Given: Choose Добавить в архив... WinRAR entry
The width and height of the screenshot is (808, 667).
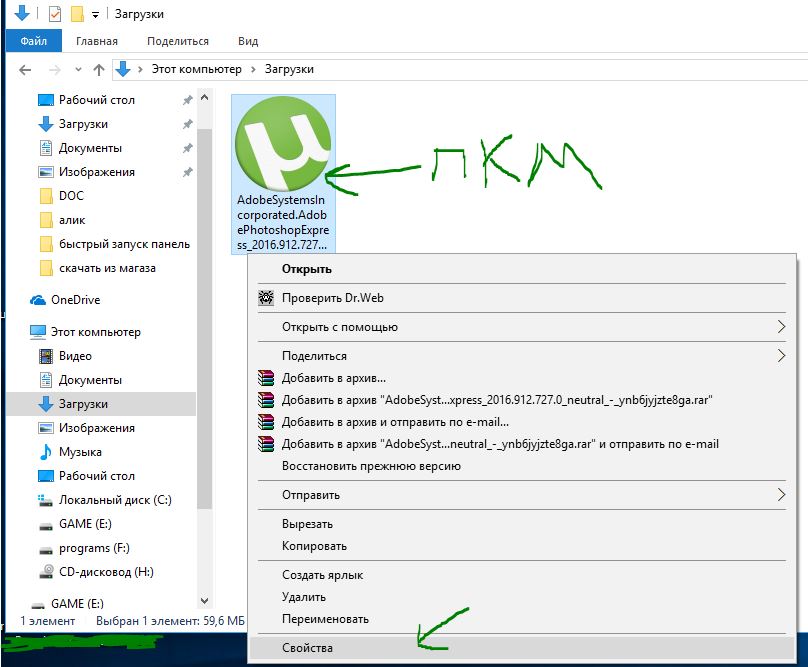Looking at the screenshot, I should (522, 378).
